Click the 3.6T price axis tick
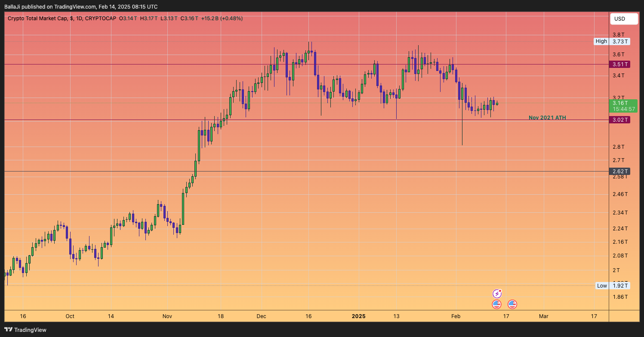 619,54
